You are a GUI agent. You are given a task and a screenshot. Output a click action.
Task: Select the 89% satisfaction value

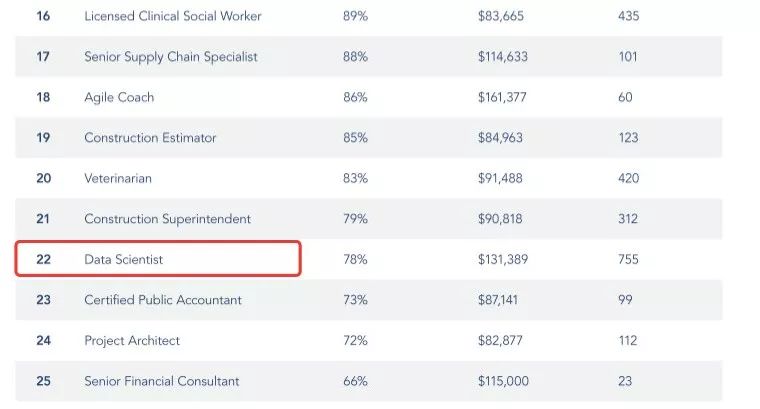pyautogui.click(x=355, y=16)
